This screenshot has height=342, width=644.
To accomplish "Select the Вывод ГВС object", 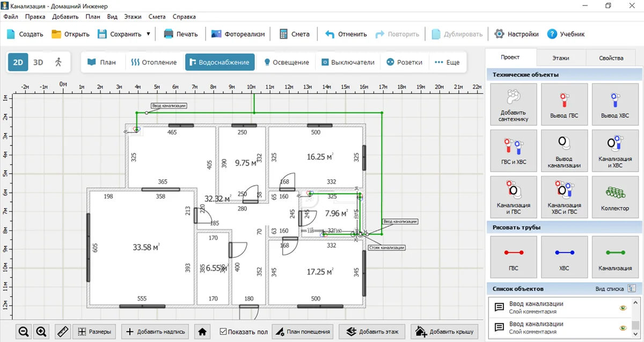I will click(x=564, y=104).
